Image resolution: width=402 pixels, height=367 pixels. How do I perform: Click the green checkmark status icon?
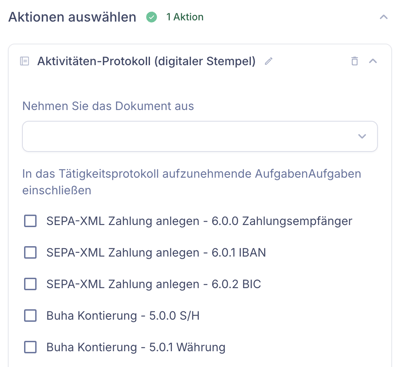pos(152,17)
